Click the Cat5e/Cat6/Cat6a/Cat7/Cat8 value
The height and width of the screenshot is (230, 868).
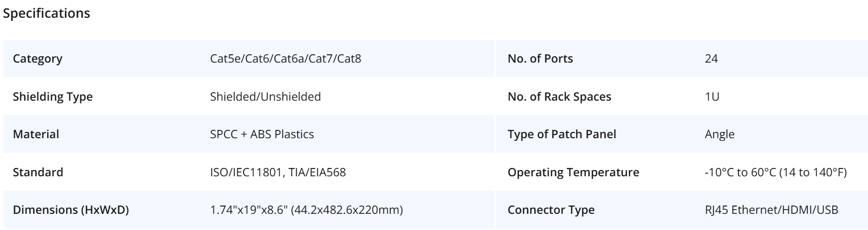pos(286,58)
